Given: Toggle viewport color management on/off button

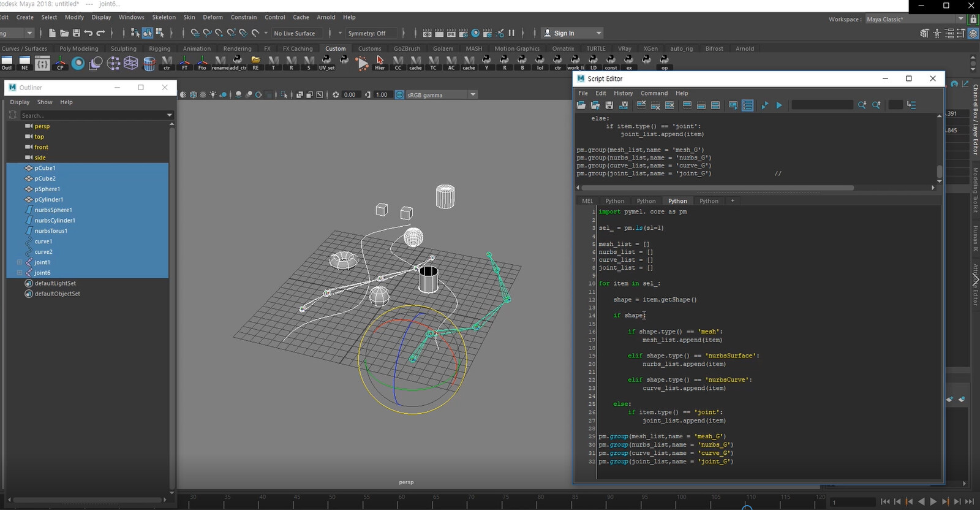Looking at the screenshot, I should tap(399, 95).
